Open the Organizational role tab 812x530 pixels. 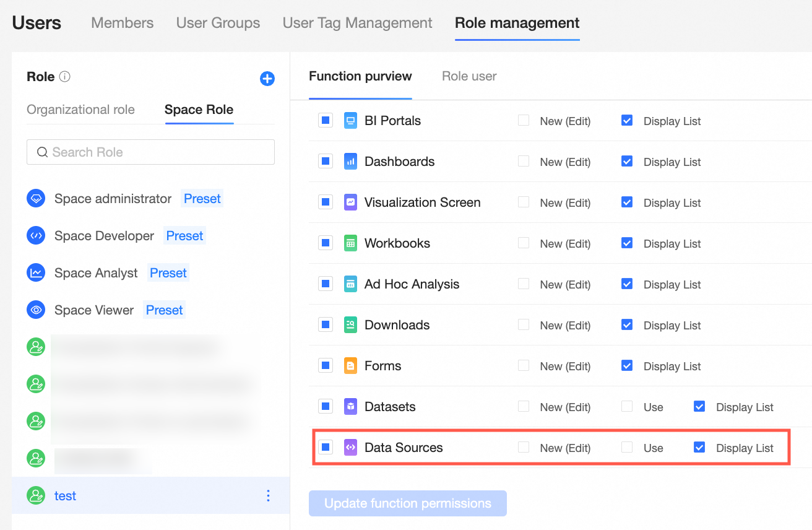pyautogui.click(x=80, y=110)
